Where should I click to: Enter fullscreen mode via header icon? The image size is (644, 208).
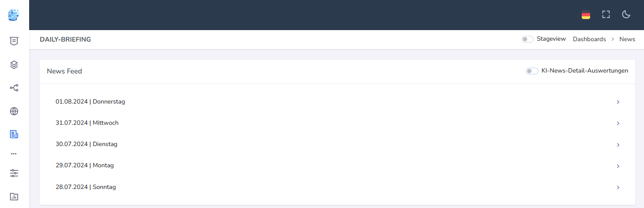coord(606,15)
